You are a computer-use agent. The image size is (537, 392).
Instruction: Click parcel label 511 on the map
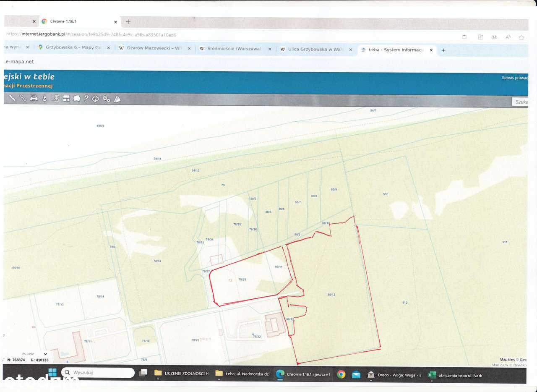coord(505,242)
